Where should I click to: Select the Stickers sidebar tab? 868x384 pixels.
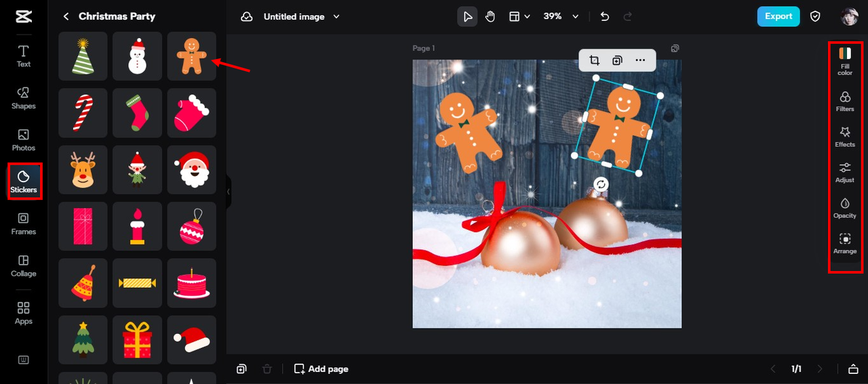coord(24,182)
